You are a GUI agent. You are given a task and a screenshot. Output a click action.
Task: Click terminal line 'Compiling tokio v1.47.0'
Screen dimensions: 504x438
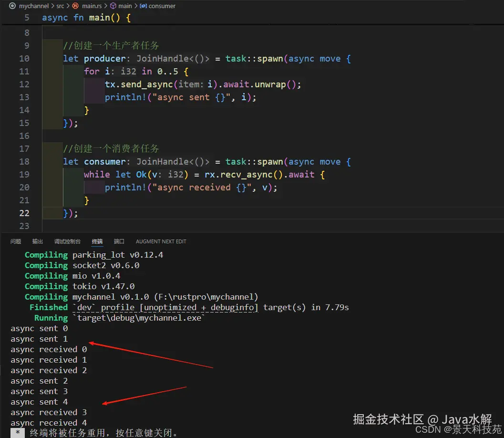[x=80, y=286]
